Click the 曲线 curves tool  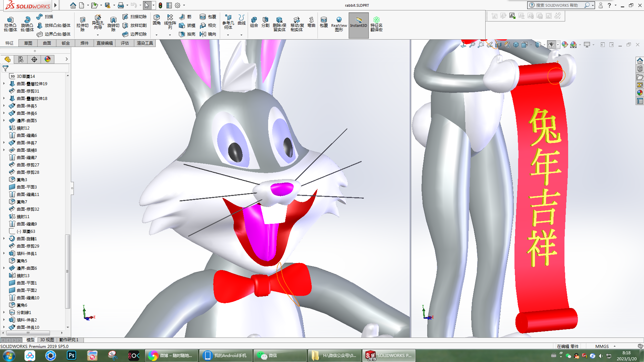coord(241,20)
